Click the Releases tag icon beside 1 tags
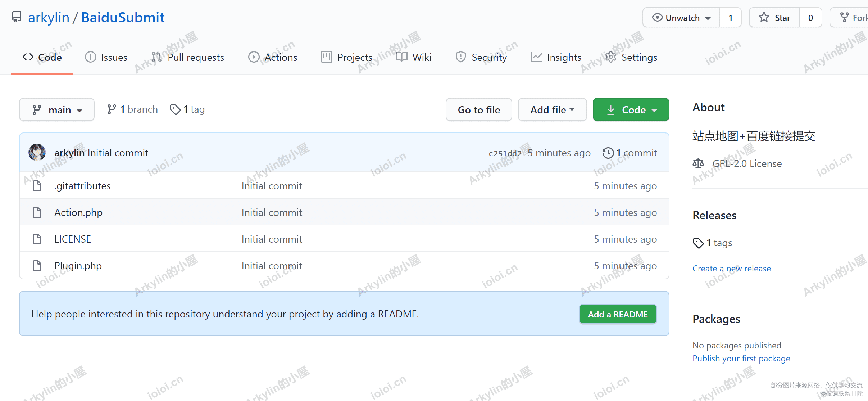Viewport: 868px width, 401px height. click(x=698, y=243)
